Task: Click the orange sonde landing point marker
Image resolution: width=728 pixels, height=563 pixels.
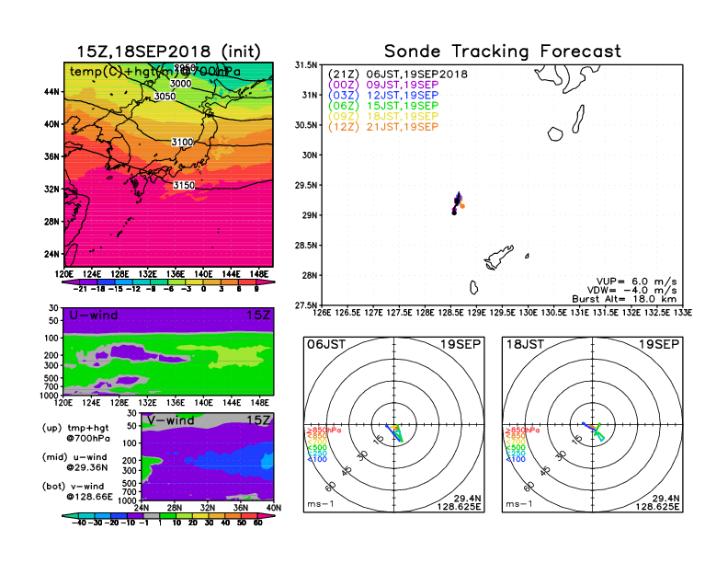Action: pos(462,206)
